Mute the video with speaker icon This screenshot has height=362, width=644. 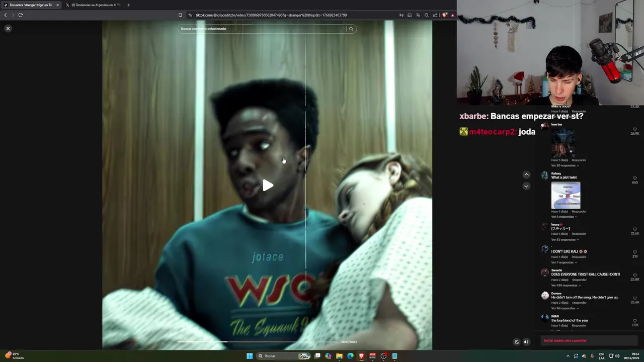(x=526, y=342)
